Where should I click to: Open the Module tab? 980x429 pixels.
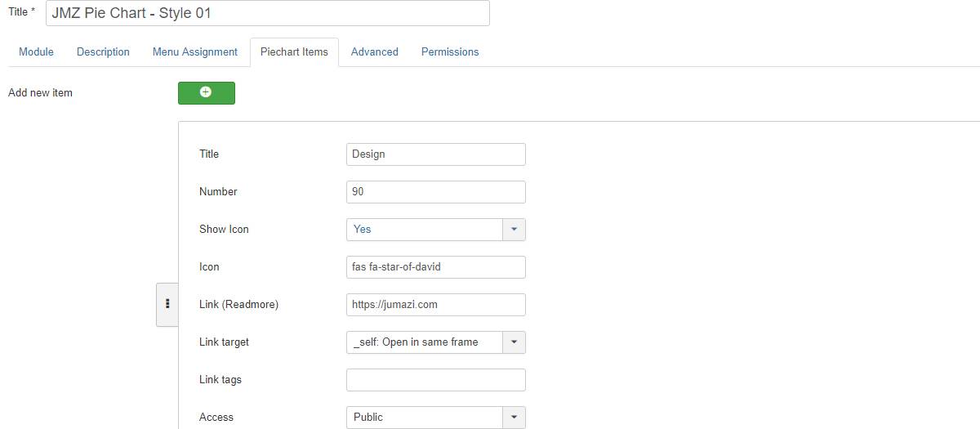point(36,51)
